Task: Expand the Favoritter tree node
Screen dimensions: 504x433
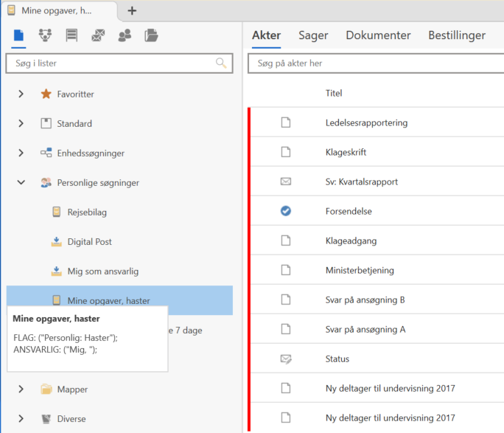Action: [x=21, y=94]
